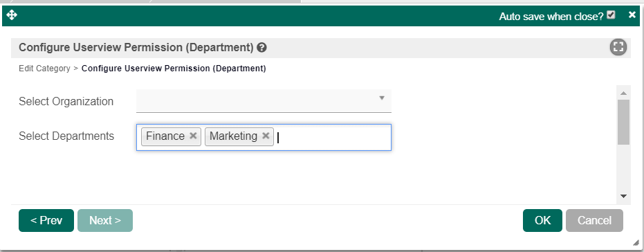Viewport: 644px width, 252px height.
Task: Toggle the Auto save when close checkbox
Action: coord(611,15)
